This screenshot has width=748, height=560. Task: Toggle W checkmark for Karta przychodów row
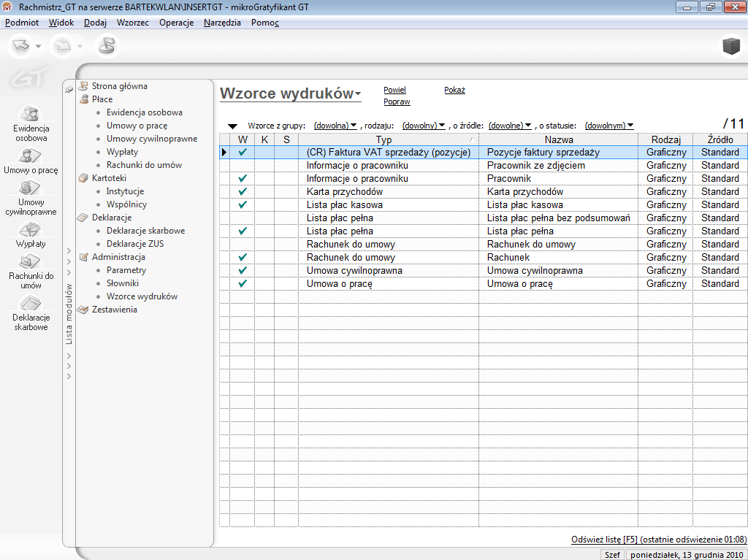(243, 192)
